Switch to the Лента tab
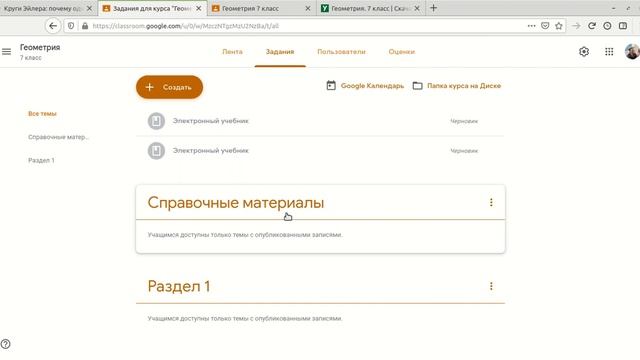Image resolution: width=640 pixels, height=360 pixels. 232,52
